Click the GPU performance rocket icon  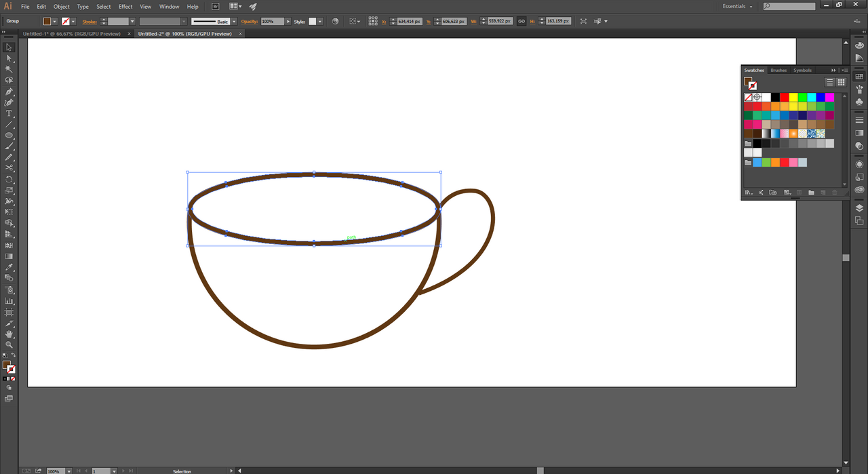[253, 6]
